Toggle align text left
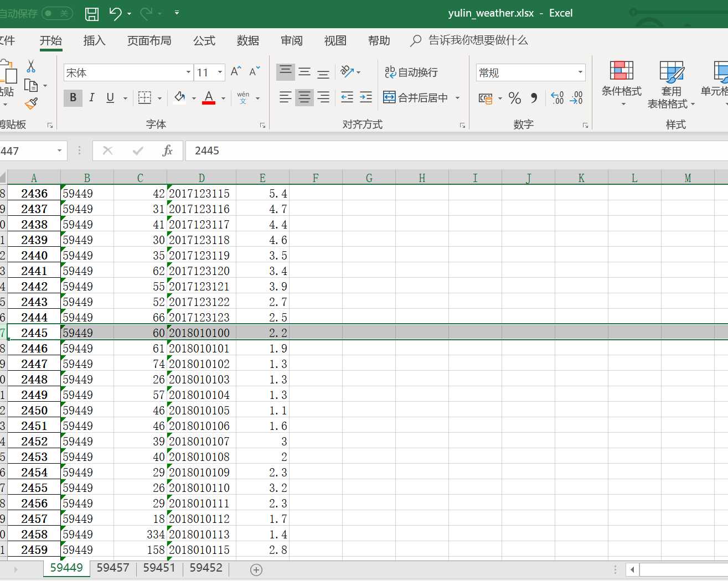 tap(286, 97)
